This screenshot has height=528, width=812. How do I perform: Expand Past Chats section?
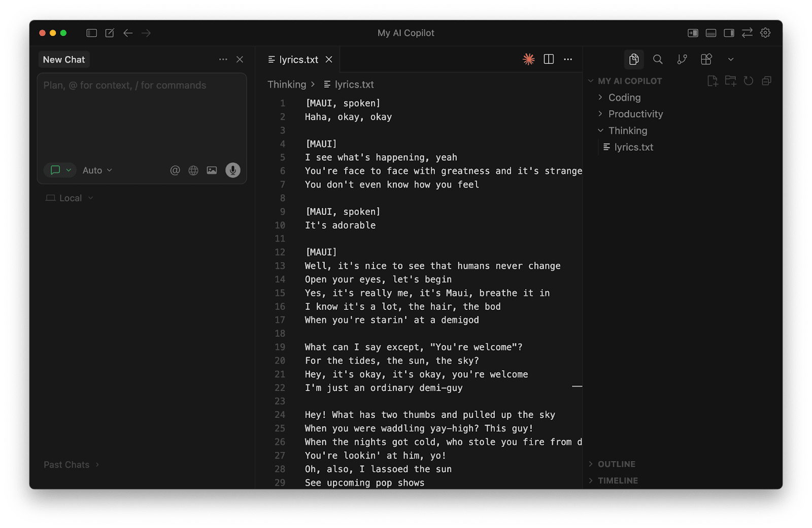pyautogui.click(x=71, y=465)
